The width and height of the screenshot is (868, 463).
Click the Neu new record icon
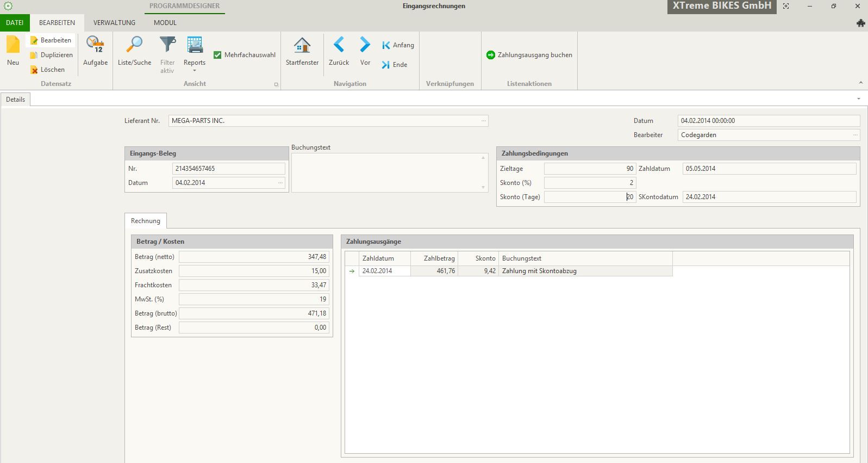(13, 45)
